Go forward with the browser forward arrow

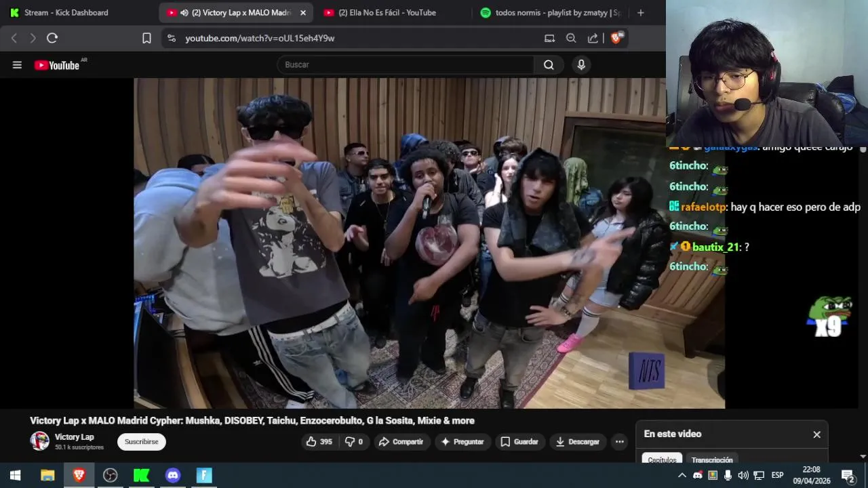(33, 38)
